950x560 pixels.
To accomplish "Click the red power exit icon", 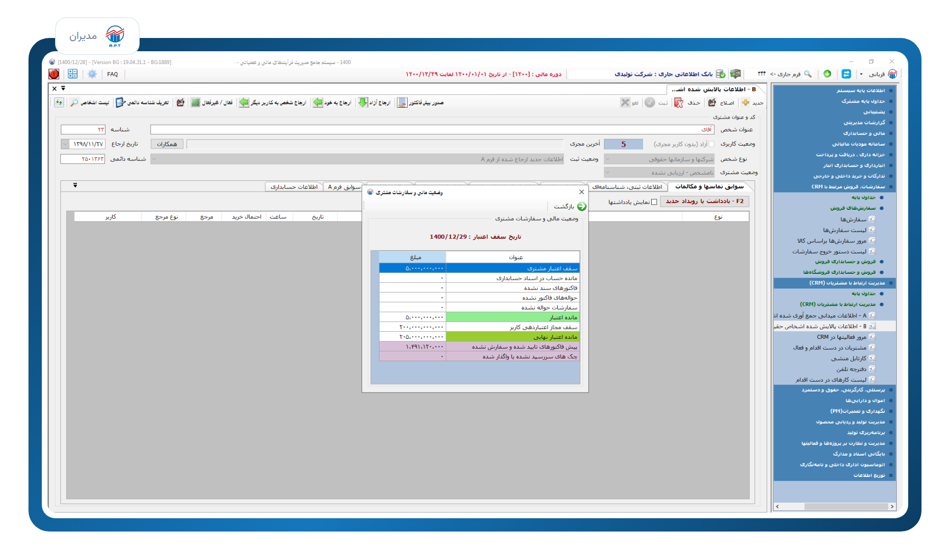I will [54, 74].
